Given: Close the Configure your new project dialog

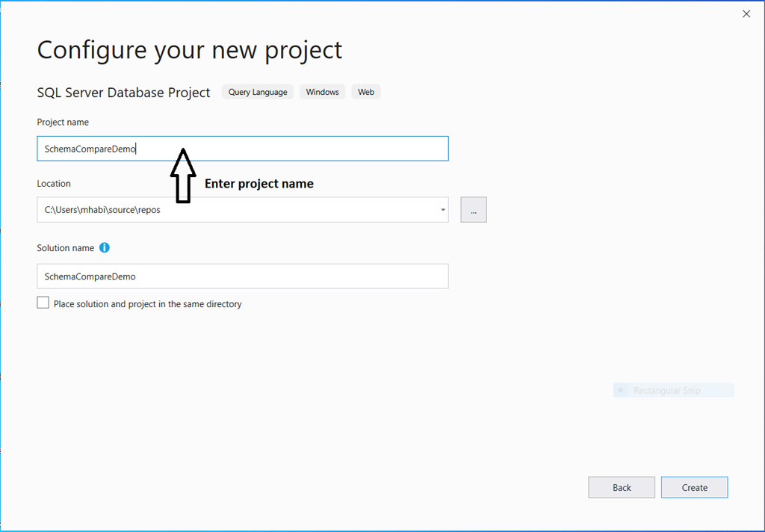Looking at the screenshot, I should (x=746, y=14).
